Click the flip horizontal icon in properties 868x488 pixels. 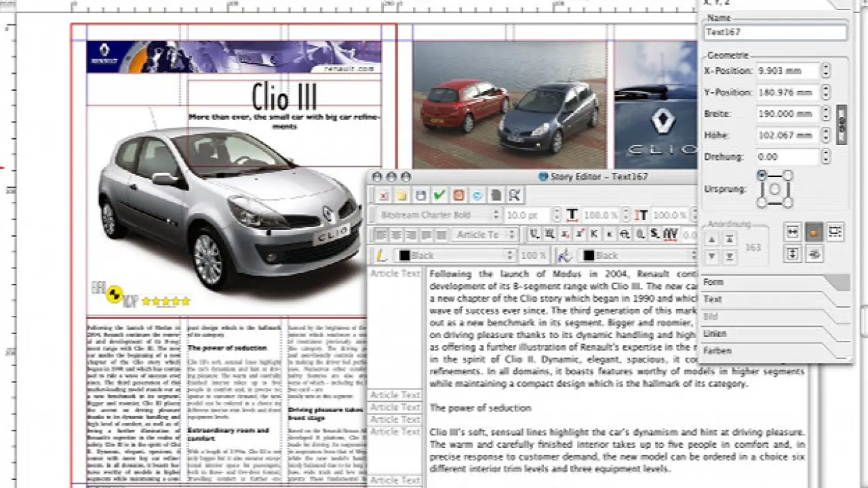[793, 232]
